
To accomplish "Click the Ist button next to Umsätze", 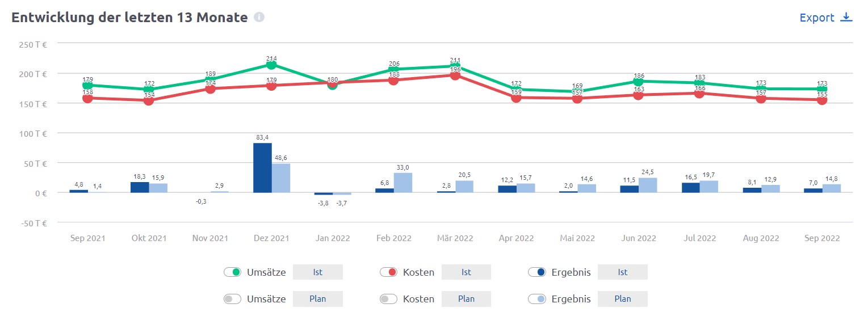I will (317, 272).
